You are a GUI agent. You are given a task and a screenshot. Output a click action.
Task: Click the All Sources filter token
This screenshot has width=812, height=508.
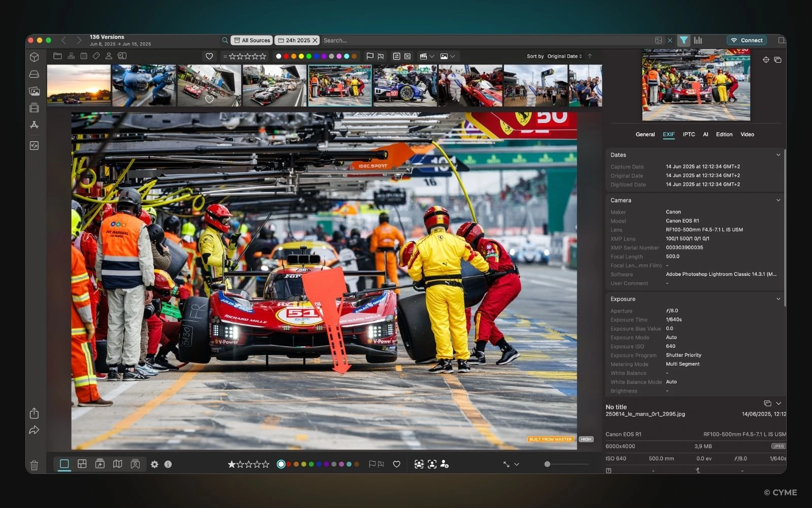pos(252,40)
